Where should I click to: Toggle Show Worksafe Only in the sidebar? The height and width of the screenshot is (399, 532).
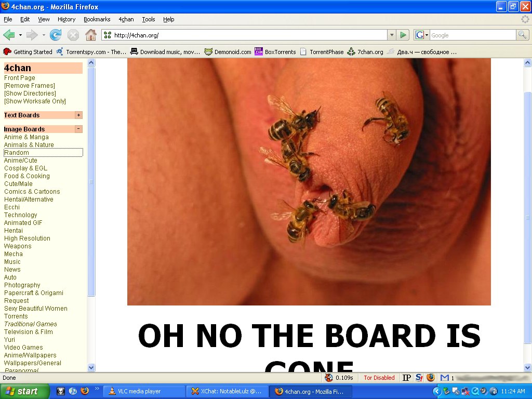click(35, 101)
